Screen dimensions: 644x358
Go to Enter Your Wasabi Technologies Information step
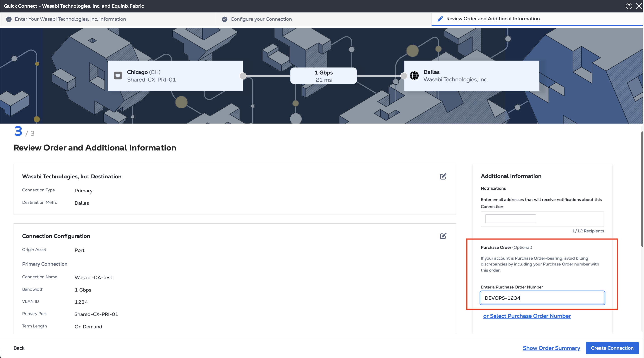point(108,19)
